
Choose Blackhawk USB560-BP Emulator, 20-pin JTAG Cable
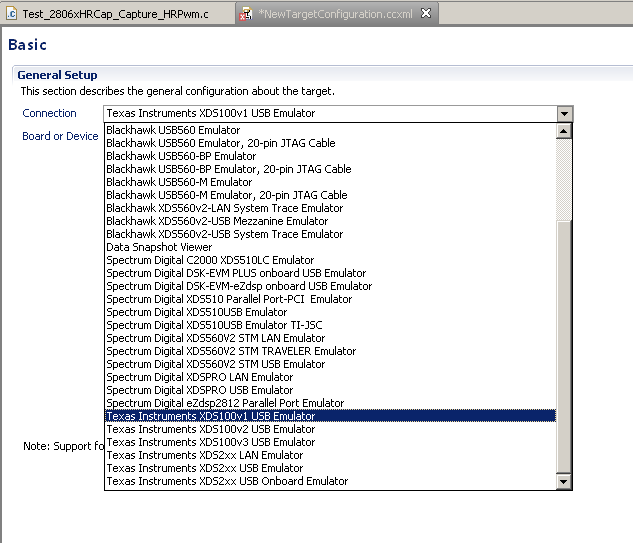330,169
